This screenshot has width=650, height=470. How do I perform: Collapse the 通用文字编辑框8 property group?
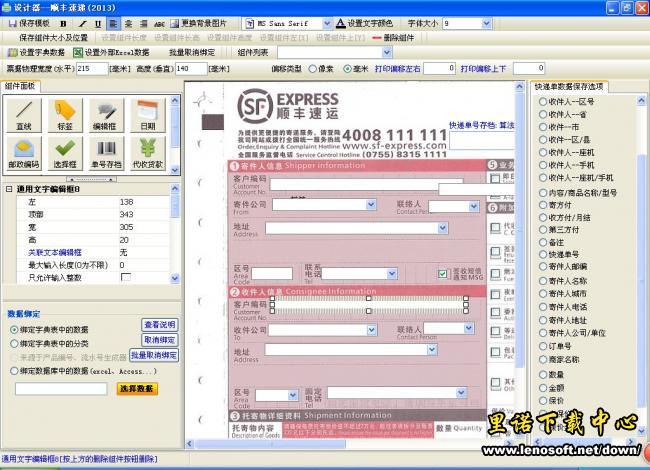click(9, 189)
